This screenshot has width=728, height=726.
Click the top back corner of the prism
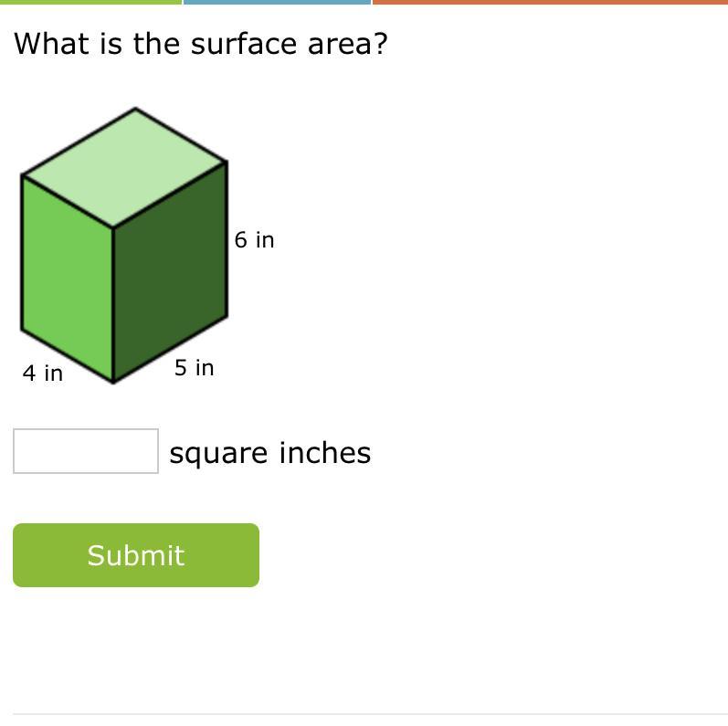coord(135,109)
